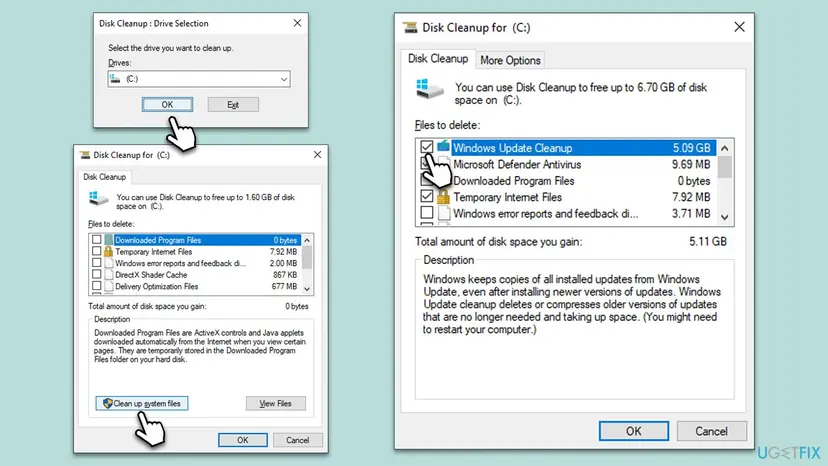Click Cancel in the large Disk Cleanup window
This screenshot has width=828, height=466.
(711, 431)
